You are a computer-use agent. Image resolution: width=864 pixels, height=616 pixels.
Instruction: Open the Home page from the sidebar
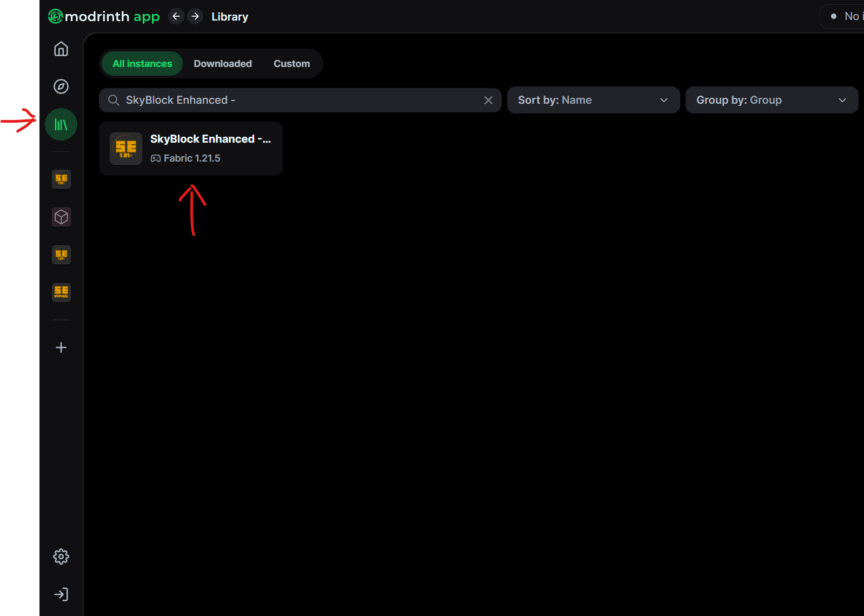61,49
